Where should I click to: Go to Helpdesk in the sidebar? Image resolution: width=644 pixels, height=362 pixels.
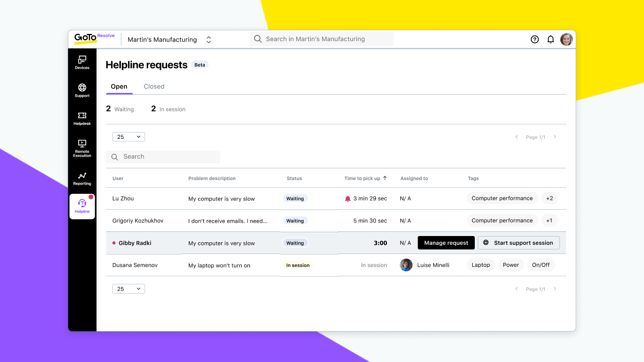point(82,118)
